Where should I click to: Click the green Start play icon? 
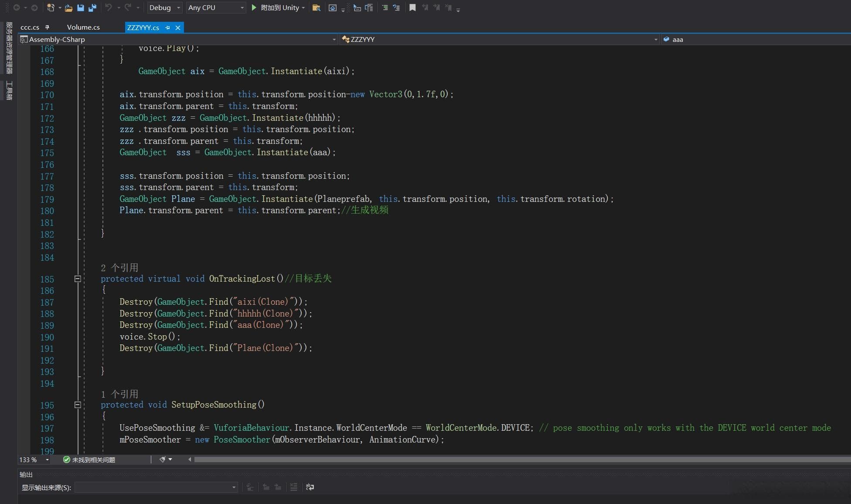(x=254, y=7)
